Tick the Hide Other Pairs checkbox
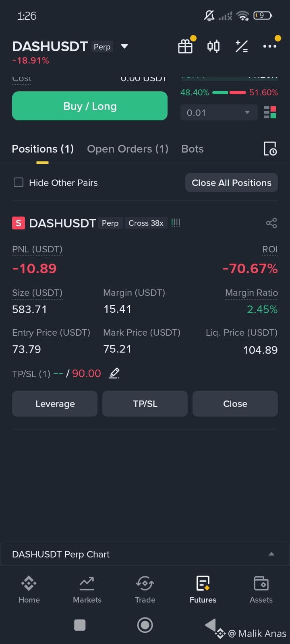Viewport: 290px width, 644px height. point(19,182)
